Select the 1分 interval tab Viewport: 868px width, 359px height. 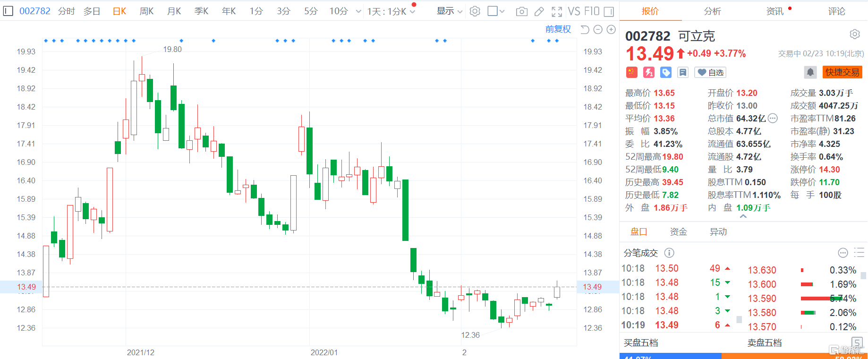pos(256,11)
